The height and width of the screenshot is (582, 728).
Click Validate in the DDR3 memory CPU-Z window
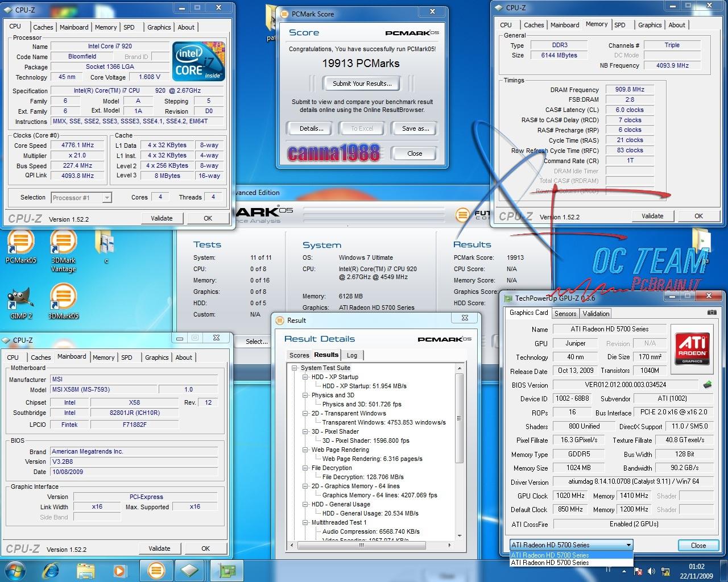click(x=652, y=216)
